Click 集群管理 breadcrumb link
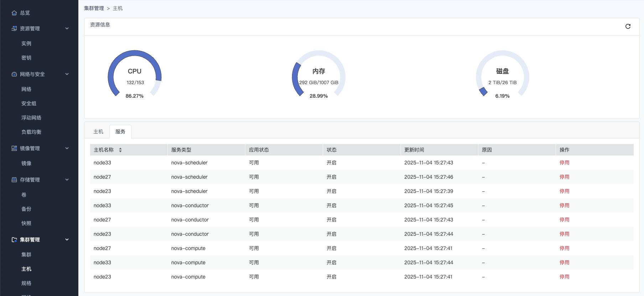 (x=94, y=8)
